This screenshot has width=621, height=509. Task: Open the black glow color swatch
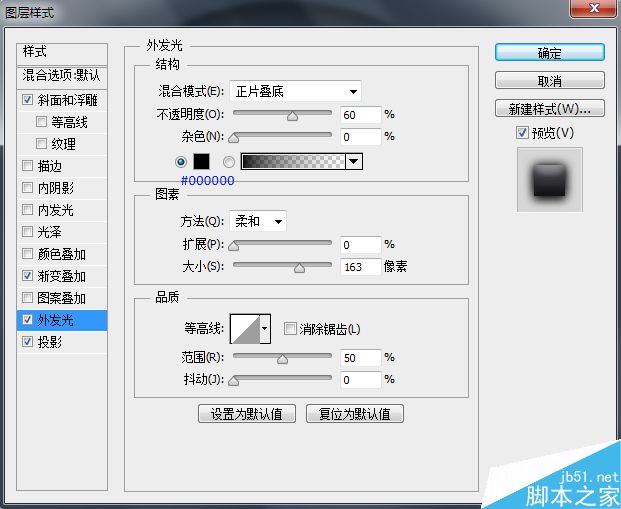pyautogui.click(x=201, y=162)
